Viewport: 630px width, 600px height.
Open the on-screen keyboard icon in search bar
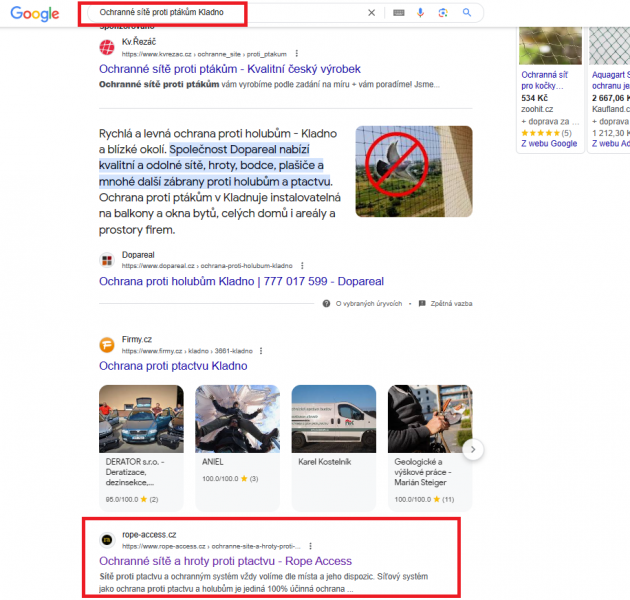coord(399,13)
